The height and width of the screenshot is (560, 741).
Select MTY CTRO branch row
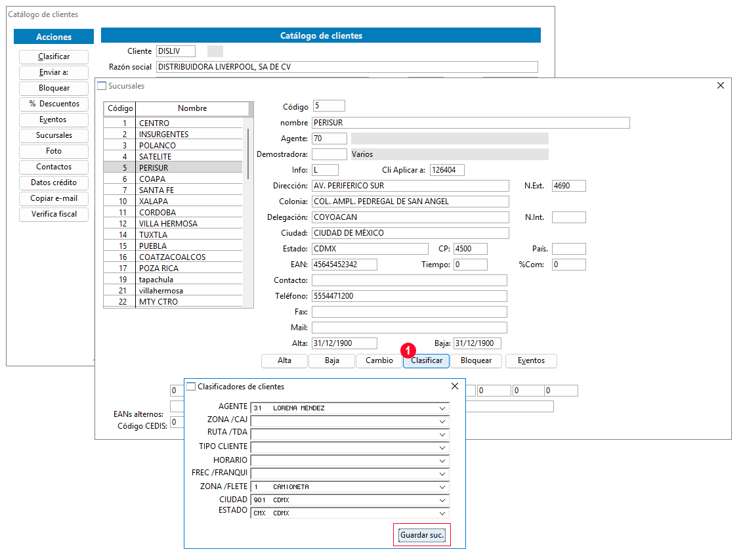pyautogui.click(x=173, y=302)
